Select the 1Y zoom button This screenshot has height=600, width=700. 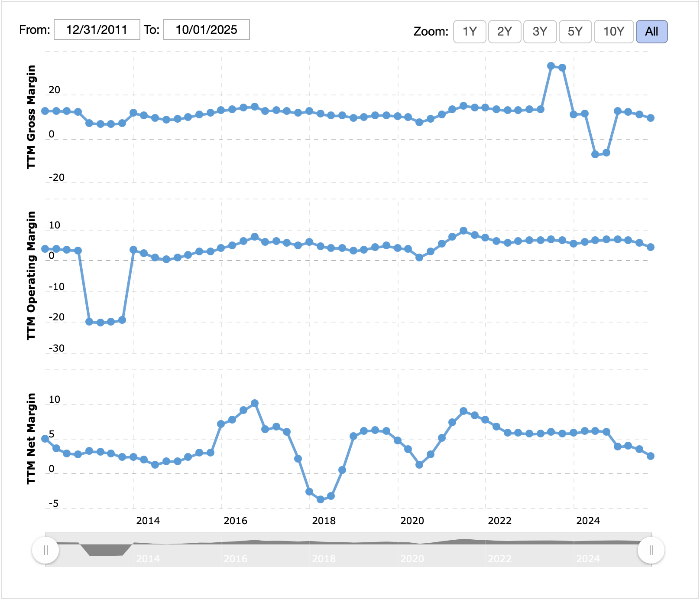point(470,32)
